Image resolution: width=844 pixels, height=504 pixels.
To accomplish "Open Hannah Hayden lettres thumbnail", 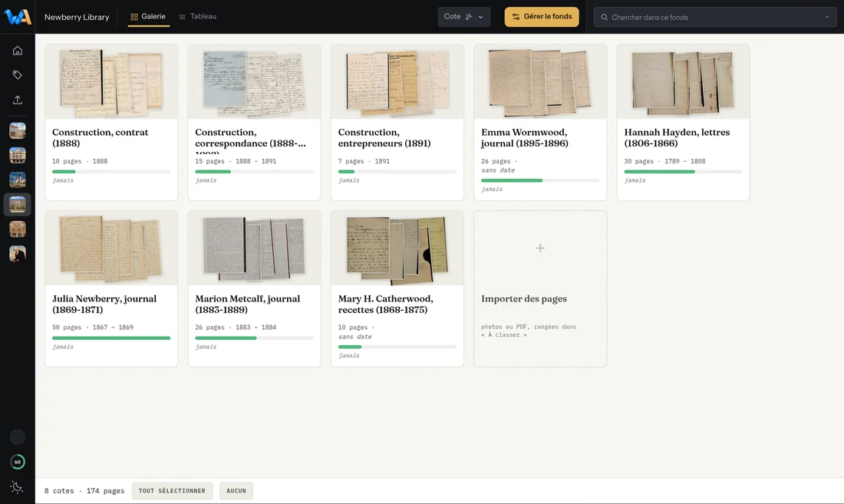I will (683, 82).
